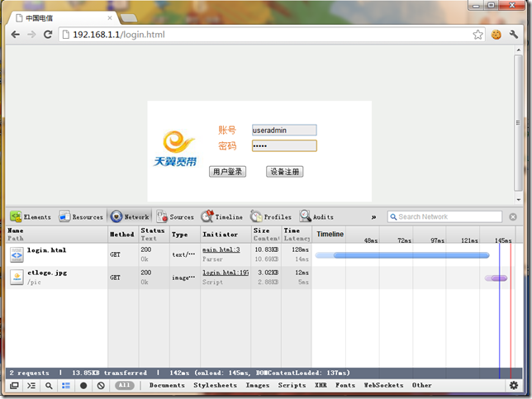Filter requests by Other
The image size is (532, 399).
(x=422, y=386)
